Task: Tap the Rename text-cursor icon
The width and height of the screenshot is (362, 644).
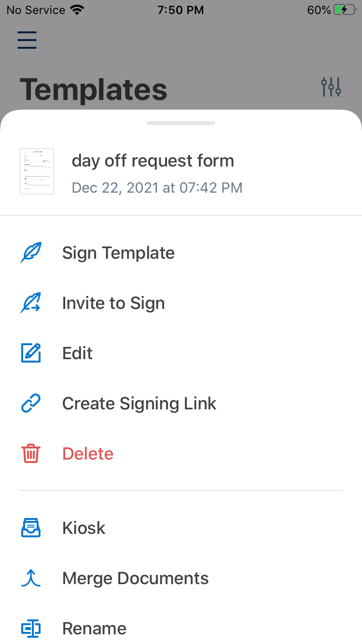Action: pyautogui.click(x=31, y=629)
